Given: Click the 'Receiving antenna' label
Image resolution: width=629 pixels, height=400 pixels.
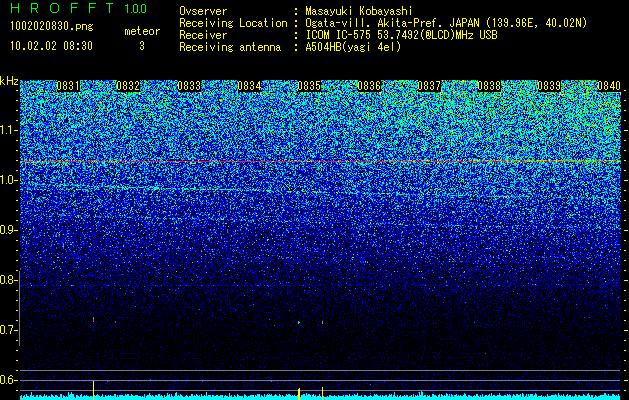Looking at the screenshot, I should [x=230, y=47].
